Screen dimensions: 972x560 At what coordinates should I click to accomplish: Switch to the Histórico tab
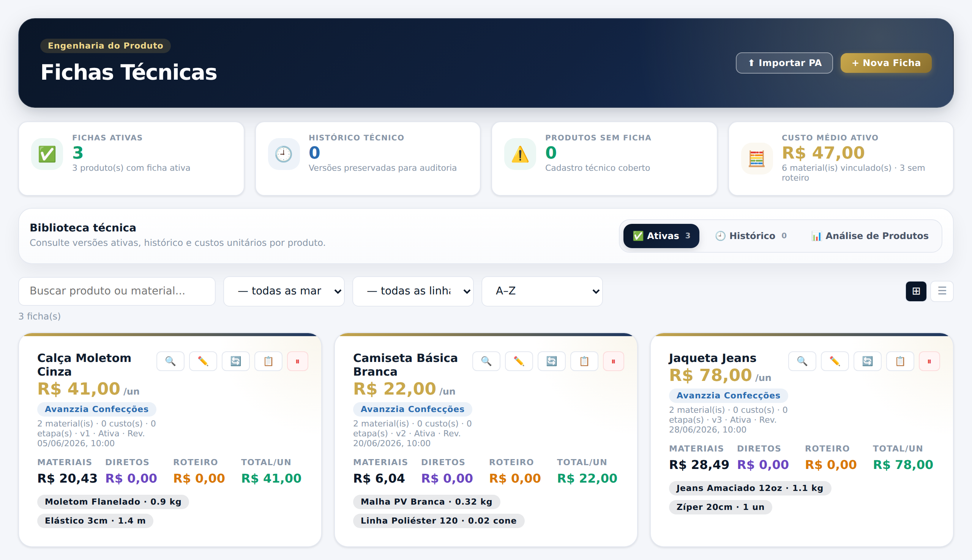(751, 236)
